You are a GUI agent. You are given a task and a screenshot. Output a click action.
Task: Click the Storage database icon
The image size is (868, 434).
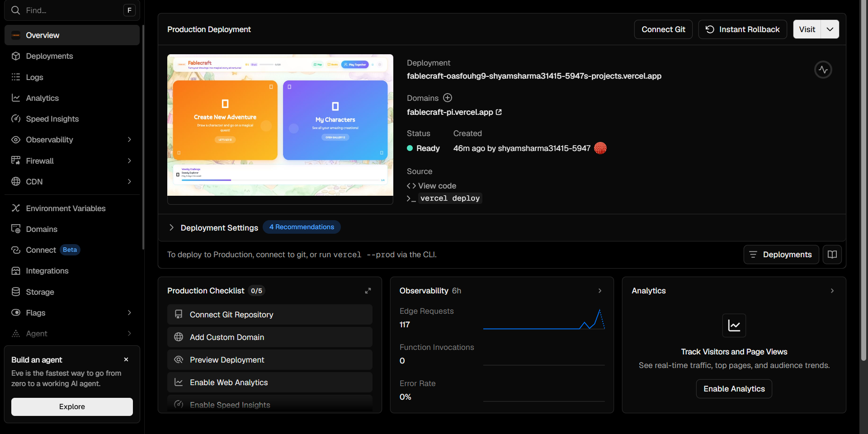tap(16, 292)
